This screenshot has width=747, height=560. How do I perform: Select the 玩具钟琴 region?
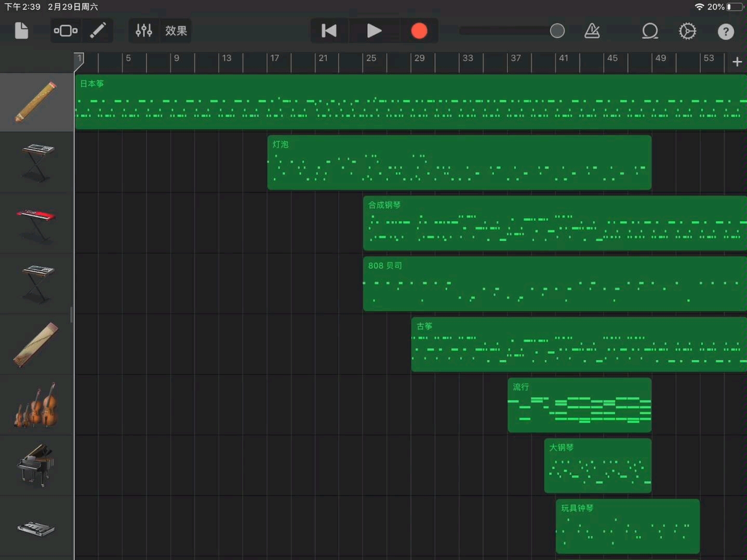tap(628, 526)
